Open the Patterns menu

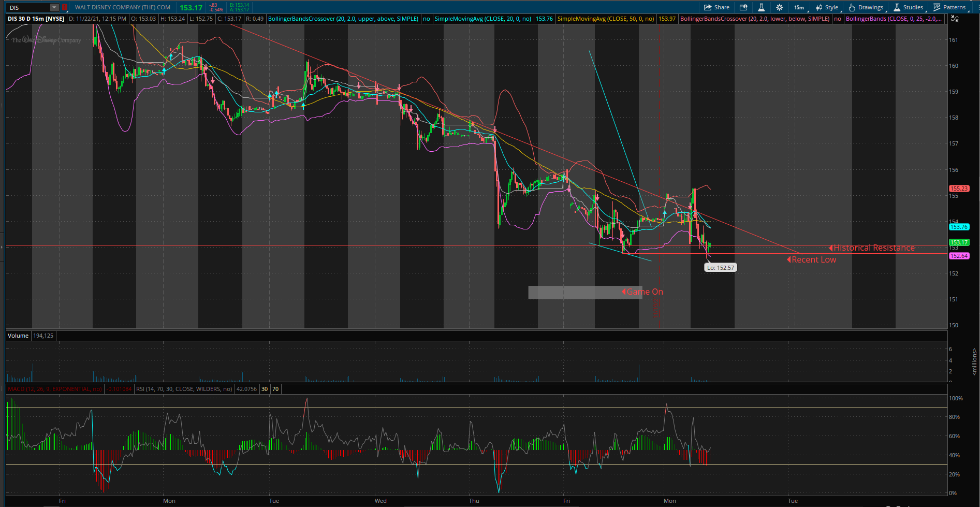(x=949, y=7)
